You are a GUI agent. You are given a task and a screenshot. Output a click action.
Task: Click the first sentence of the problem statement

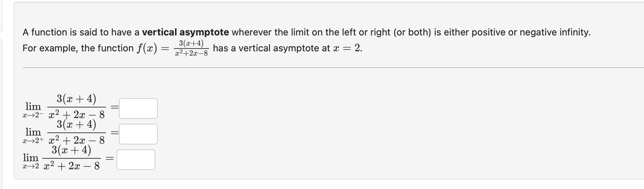pyautogui.click(x=300, y=31)
